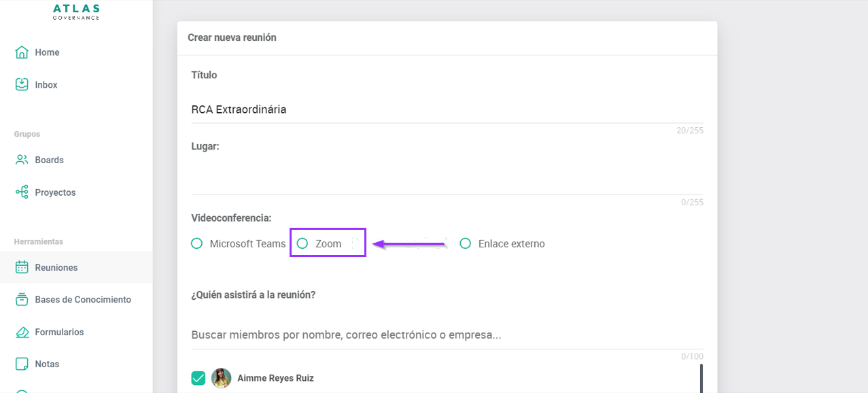Go to Bases de Conocimiento menu label
Image resolution: width=868 pixels, height=393 pixels.
tap(83, 300)
